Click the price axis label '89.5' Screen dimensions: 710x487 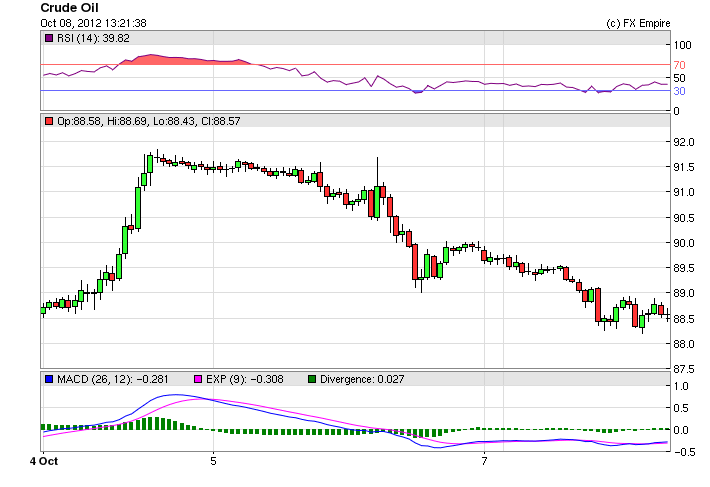684,268
